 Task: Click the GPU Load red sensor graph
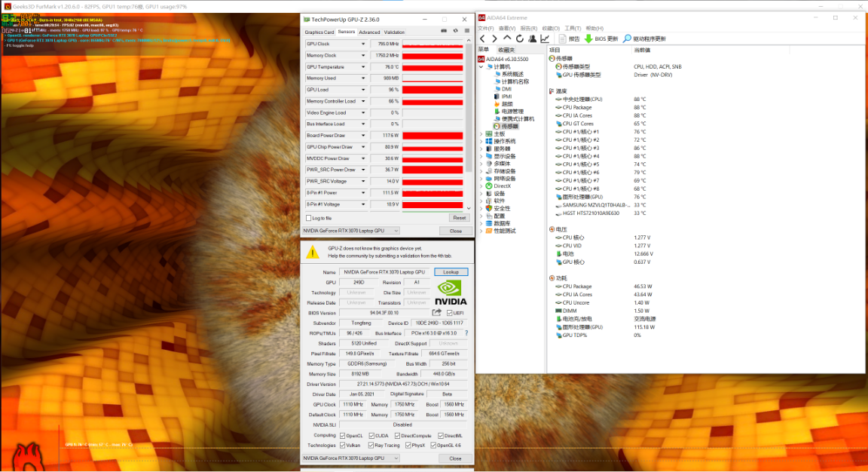tap(432, 90)
